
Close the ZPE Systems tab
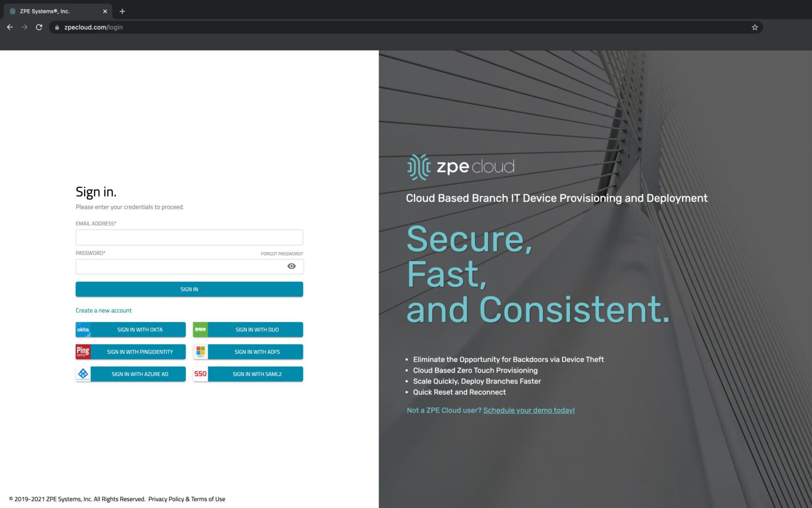pyautogui.click(x=105, y=11)
